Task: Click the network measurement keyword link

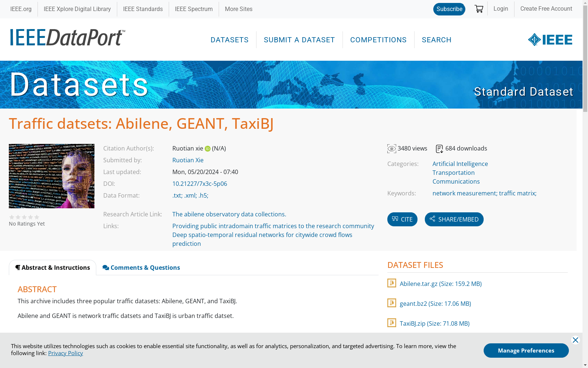Action: [465, 193]
